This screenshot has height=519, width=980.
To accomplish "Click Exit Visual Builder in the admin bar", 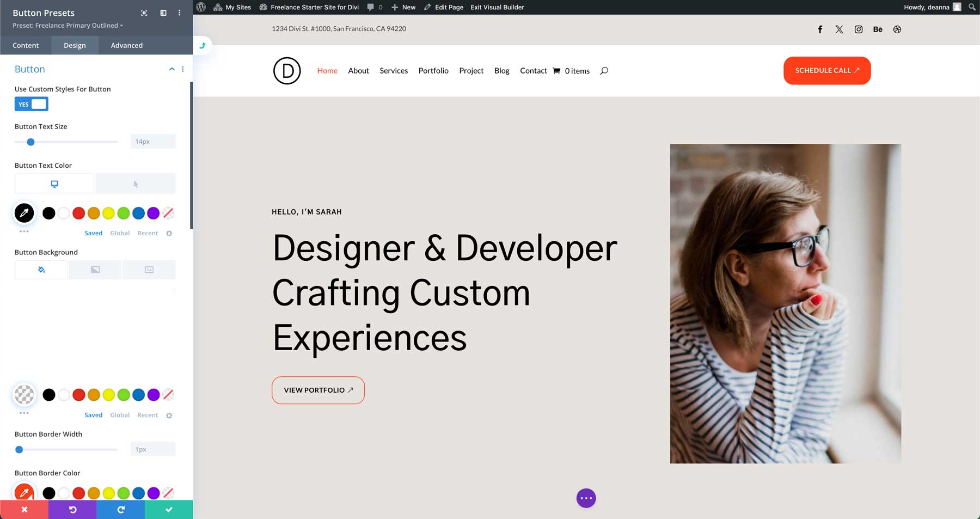I will (x=497, y=7).
